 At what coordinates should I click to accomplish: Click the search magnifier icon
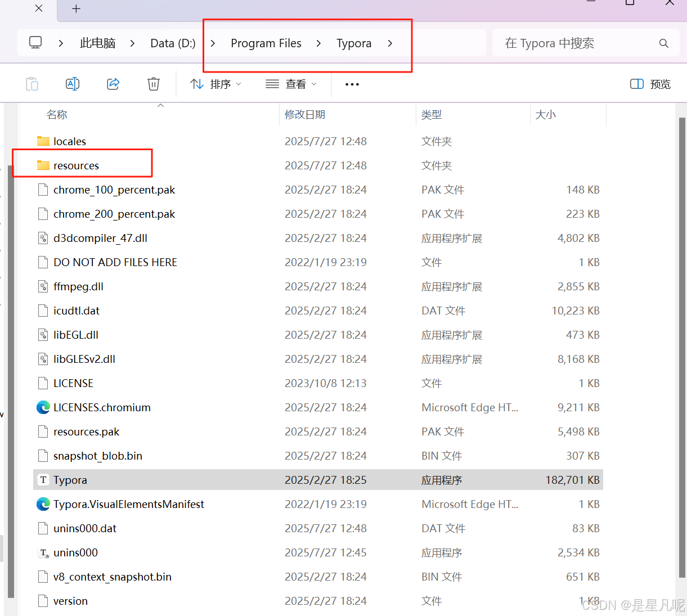[664, 43]
